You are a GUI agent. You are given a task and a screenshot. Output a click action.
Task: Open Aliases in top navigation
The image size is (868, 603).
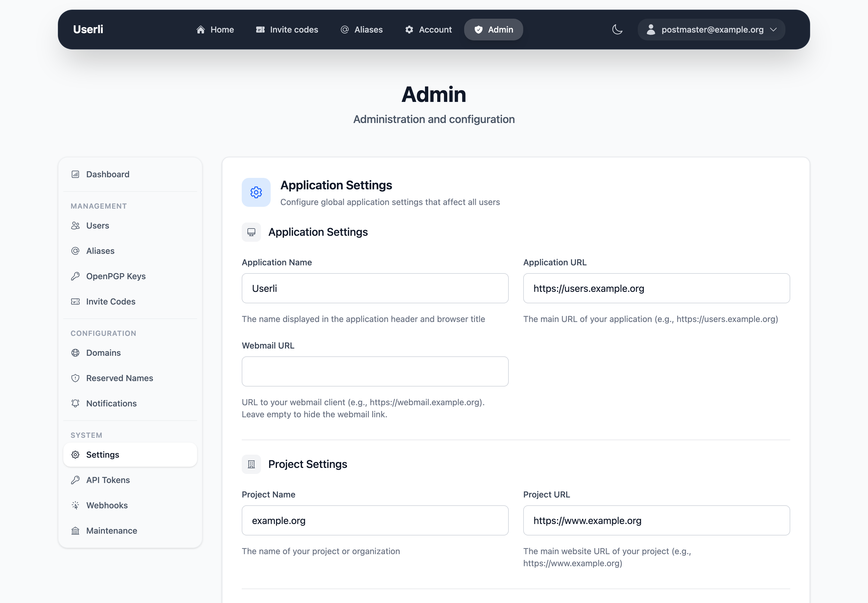(x=361, y=30)
